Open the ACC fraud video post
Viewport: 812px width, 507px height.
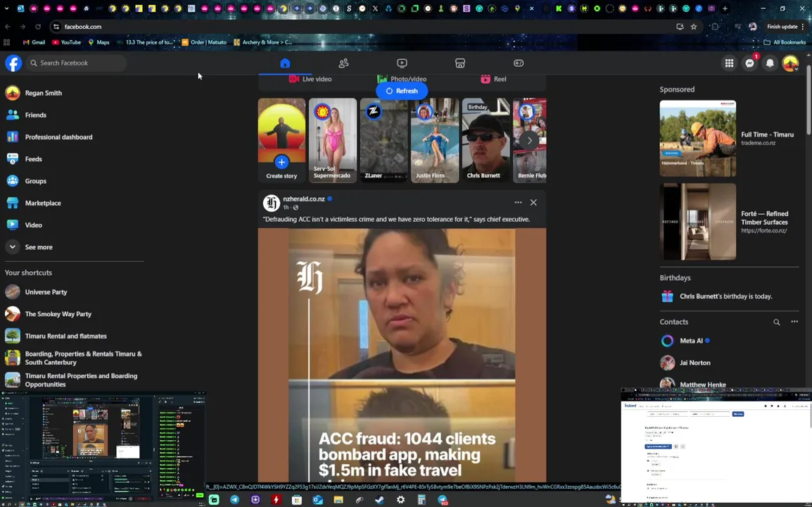(x=402, y=356)
